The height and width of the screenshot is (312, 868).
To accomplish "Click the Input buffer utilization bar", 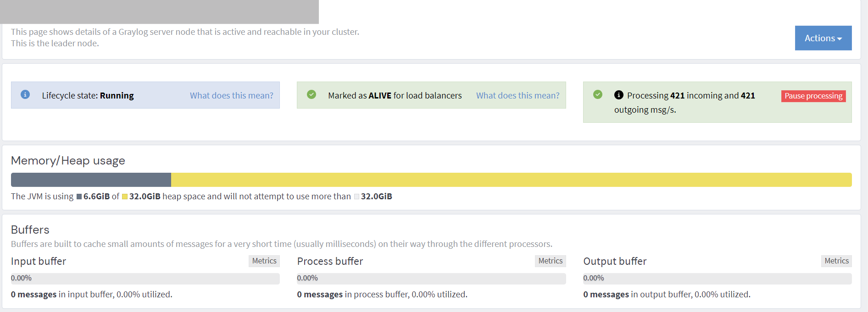I will tap(145, 279).
